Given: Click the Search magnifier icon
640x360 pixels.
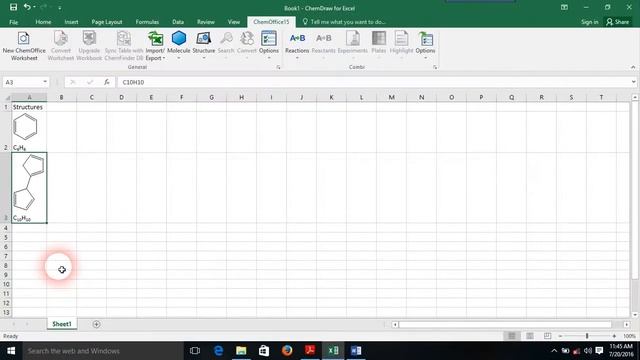Looking at the screenshot, I should coord(226,39).
